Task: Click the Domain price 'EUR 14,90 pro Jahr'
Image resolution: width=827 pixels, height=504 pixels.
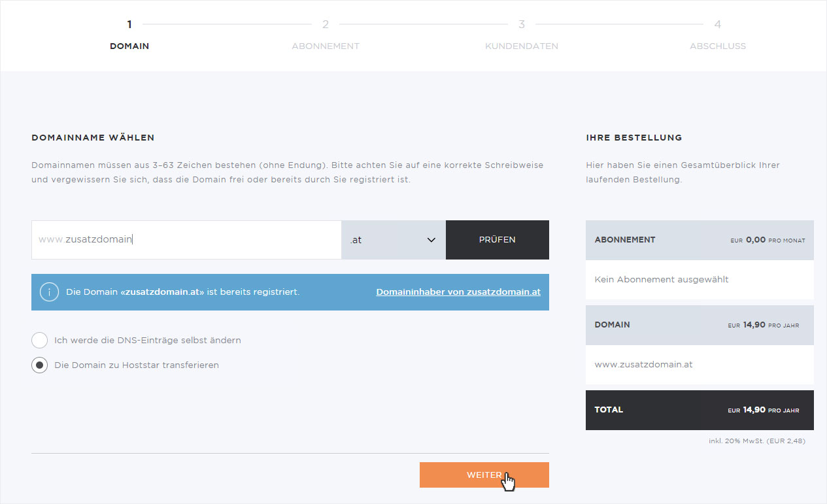Action: point(763,325)
